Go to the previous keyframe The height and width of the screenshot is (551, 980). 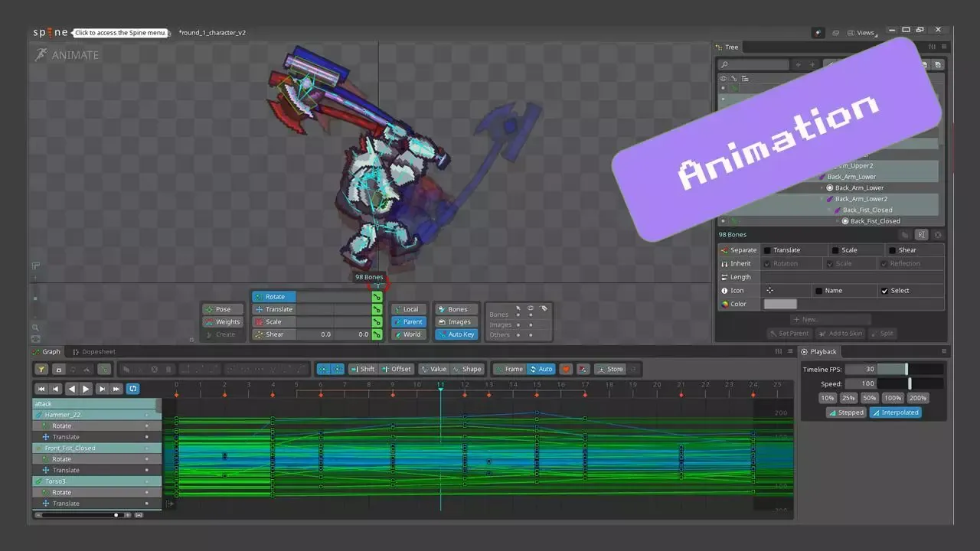[x=57, y=389]
